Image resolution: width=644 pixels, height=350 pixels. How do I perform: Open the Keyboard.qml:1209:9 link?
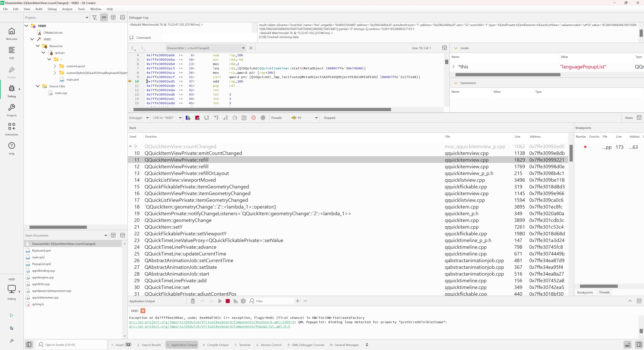[x=211, y=322]
